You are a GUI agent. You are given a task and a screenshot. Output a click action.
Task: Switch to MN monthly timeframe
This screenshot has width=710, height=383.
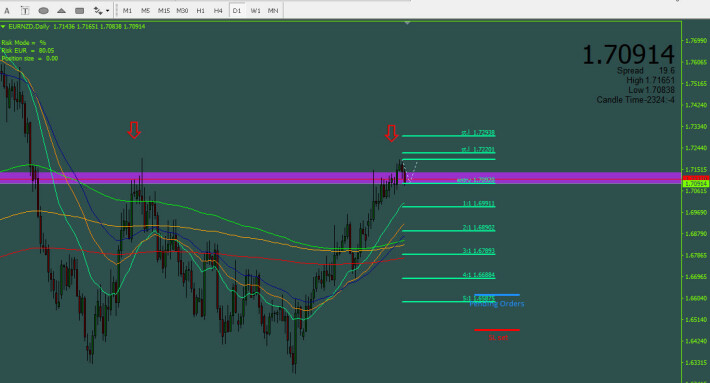point(273,10)
